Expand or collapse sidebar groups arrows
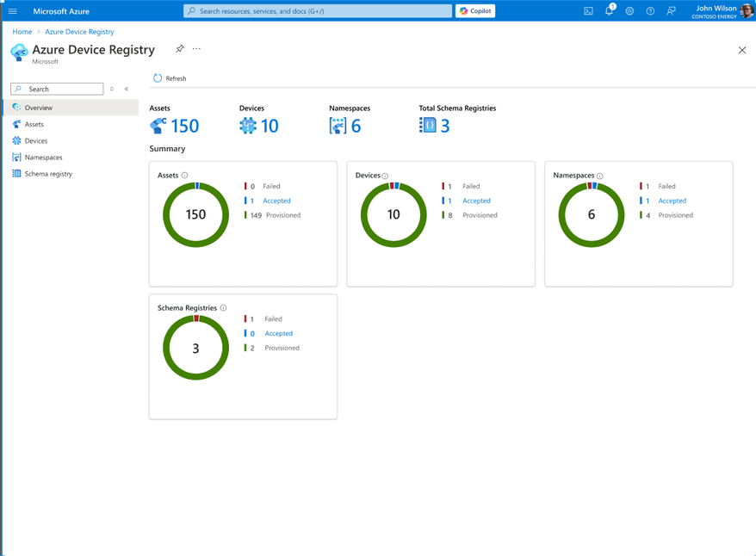Image resolution: width=756 pixels, height=556 pixels. tap(112, 89)
